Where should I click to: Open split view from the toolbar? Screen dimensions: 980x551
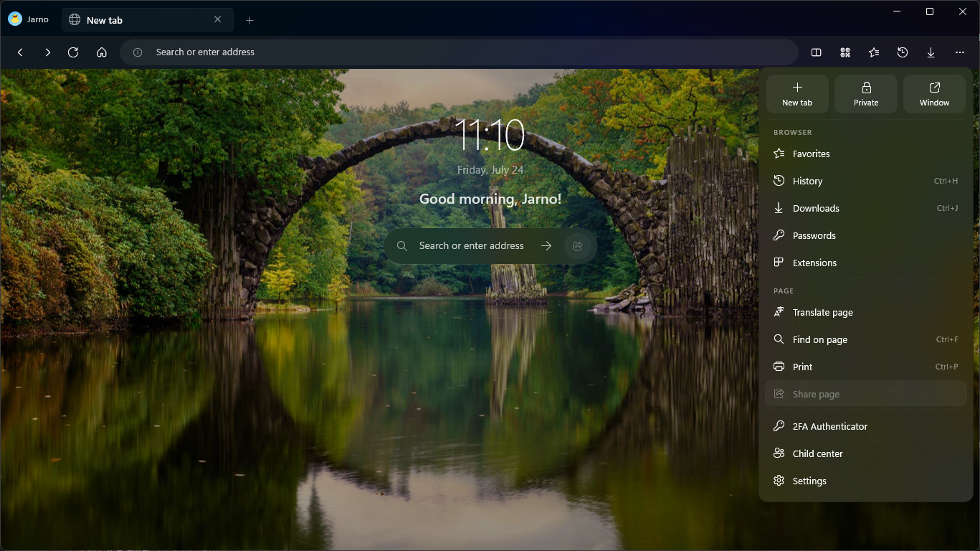coord(816,52)
